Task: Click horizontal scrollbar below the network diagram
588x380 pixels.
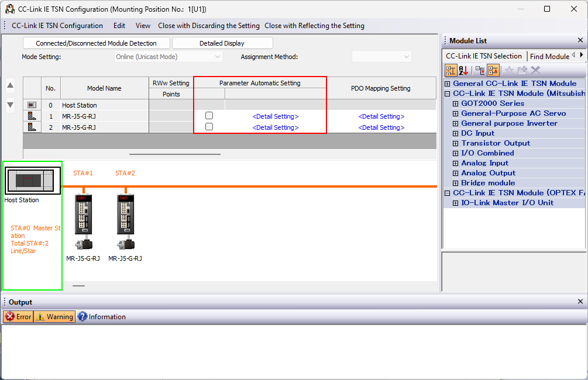Action: 79,285
